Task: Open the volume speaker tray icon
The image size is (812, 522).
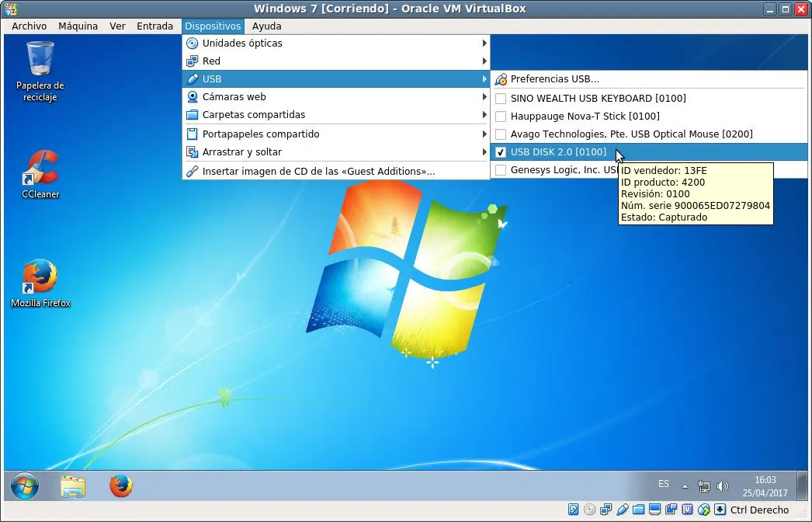Action: 723,486
